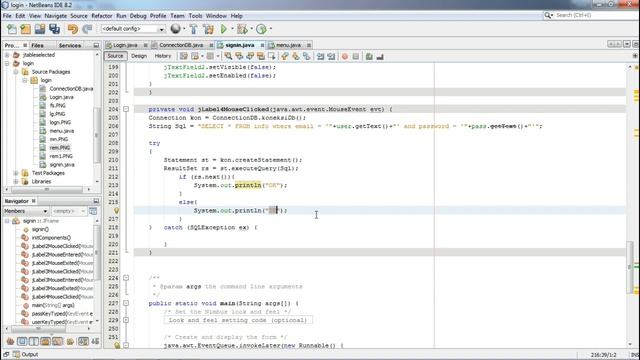Click the Find Next Occurrence icon
The height and width of the screenshot is (360, 640).
[250, 56]
